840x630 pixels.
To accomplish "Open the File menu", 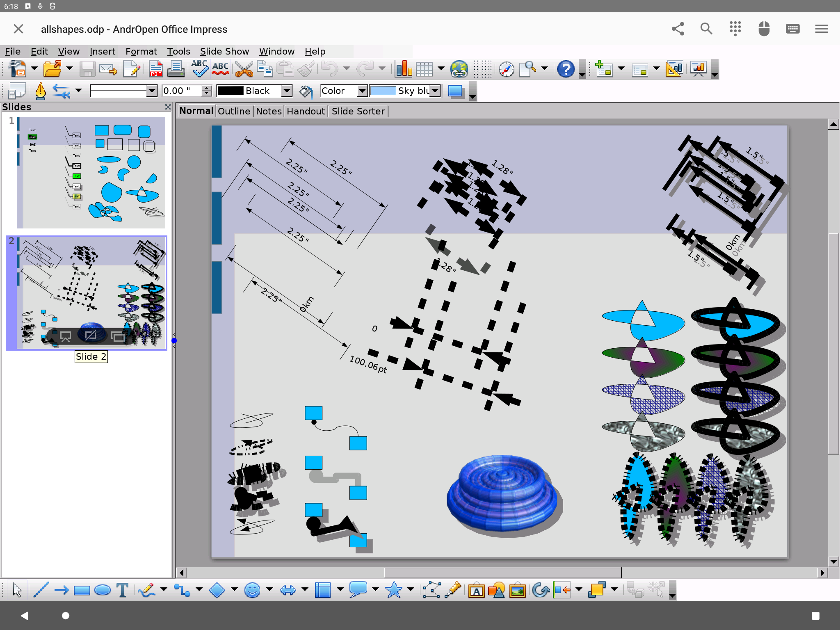I will 13,51.
